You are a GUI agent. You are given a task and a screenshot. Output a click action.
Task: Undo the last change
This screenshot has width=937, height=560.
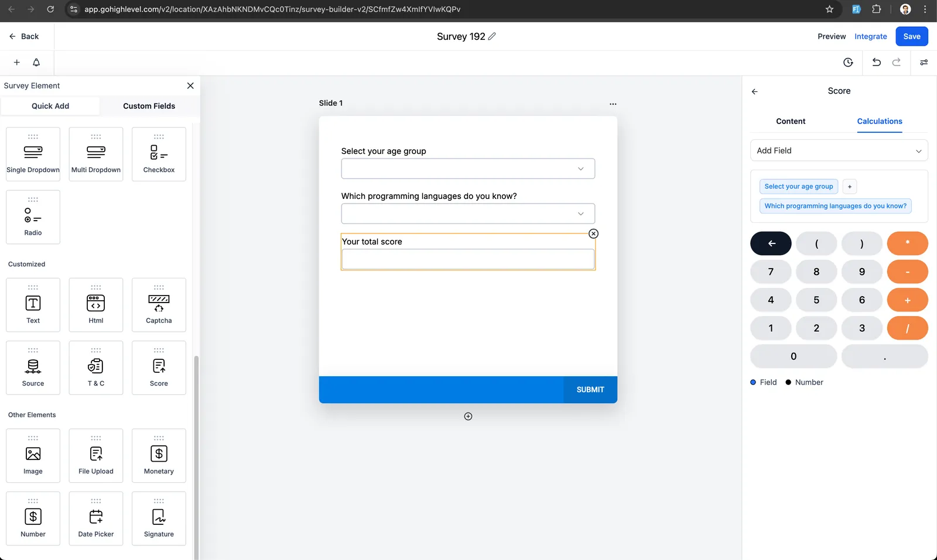tap(876, 63)
